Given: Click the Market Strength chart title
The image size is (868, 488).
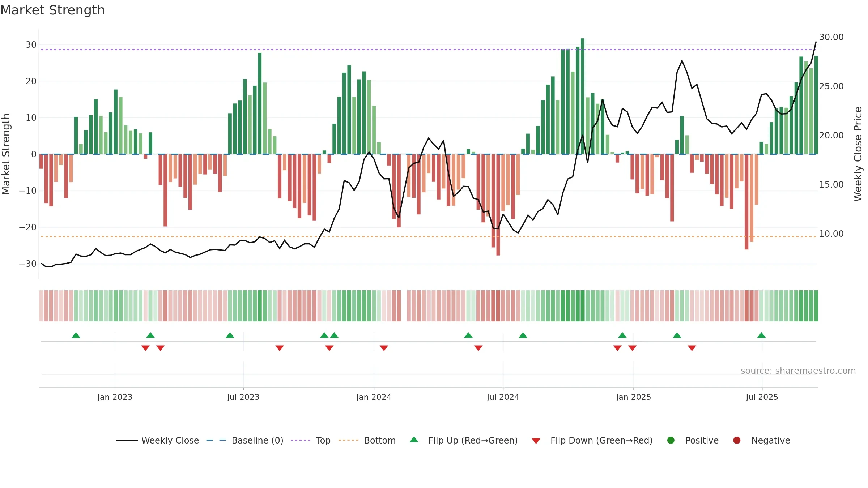Looking at the screenshot, I should coord(53,10).
